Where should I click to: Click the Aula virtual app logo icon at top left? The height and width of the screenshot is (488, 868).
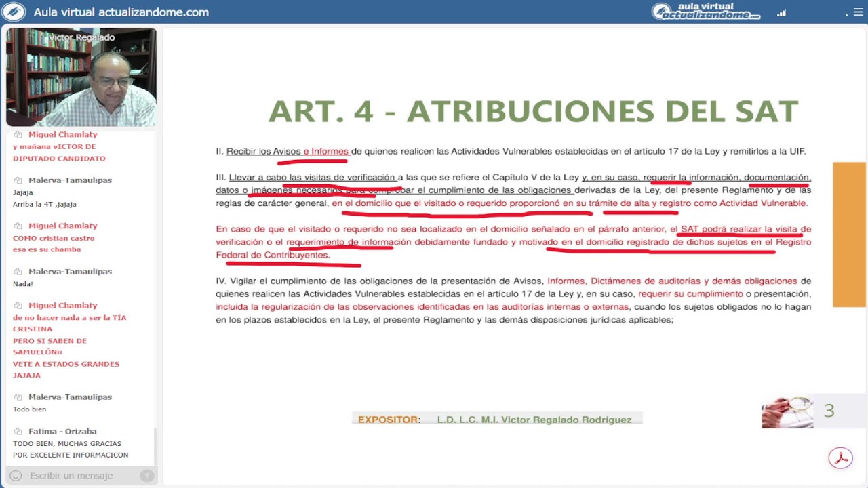[x=14, y=12]
